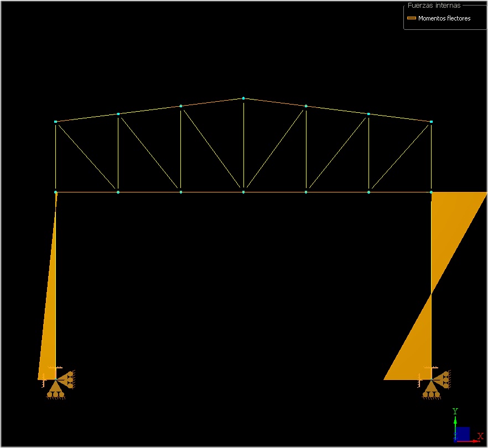488x448 pixels.
Task: Click the Momentos flectores legend label
Action: tap(444, 18)
